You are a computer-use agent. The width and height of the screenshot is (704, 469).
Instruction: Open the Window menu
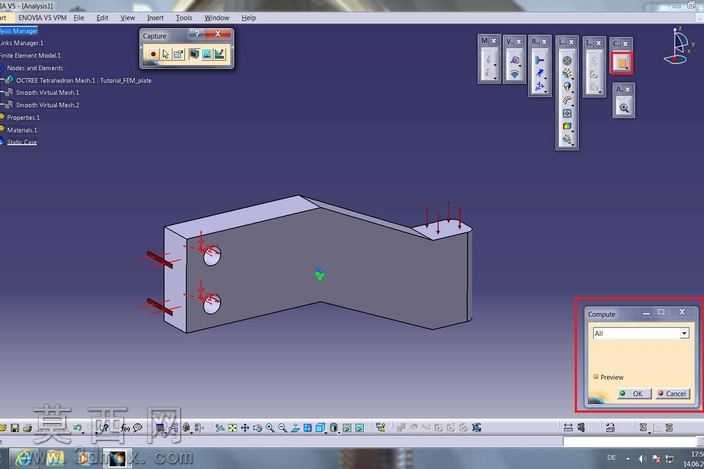coord(217,18)
